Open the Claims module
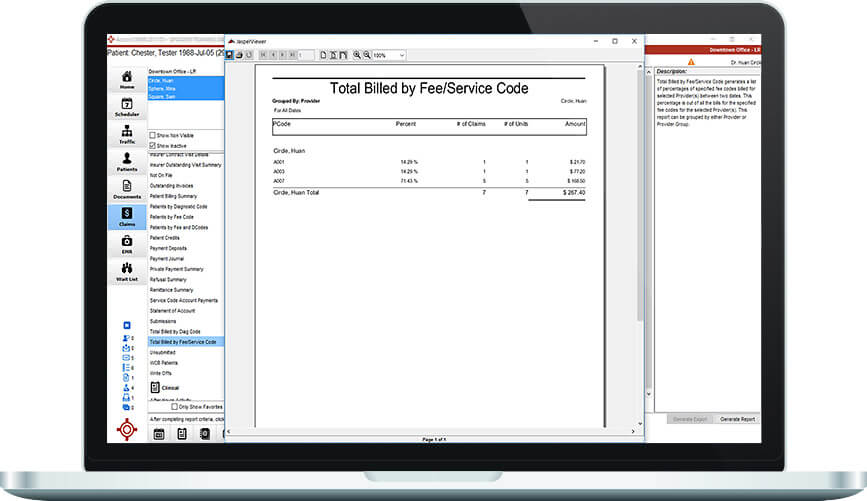Viewport: 867px width, 501px height. tap(127, 217)
